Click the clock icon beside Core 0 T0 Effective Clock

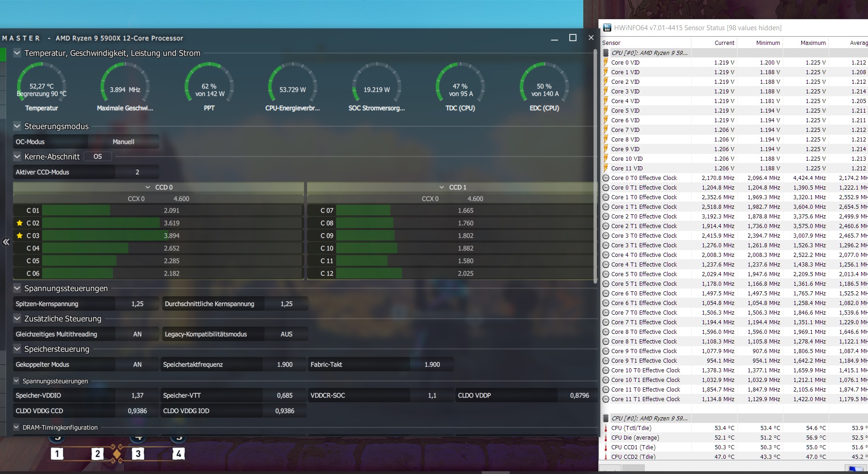click(606, 178)
